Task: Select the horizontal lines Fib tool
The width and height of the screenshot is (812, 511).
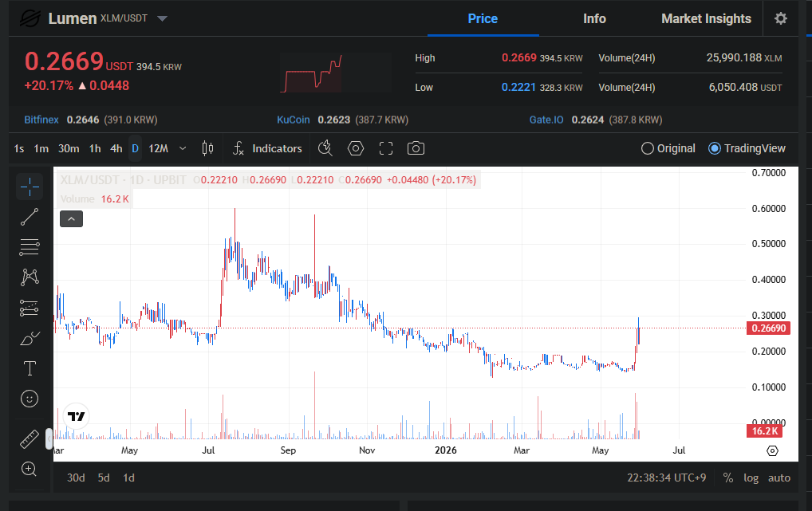Action: (x=30, y=247)
